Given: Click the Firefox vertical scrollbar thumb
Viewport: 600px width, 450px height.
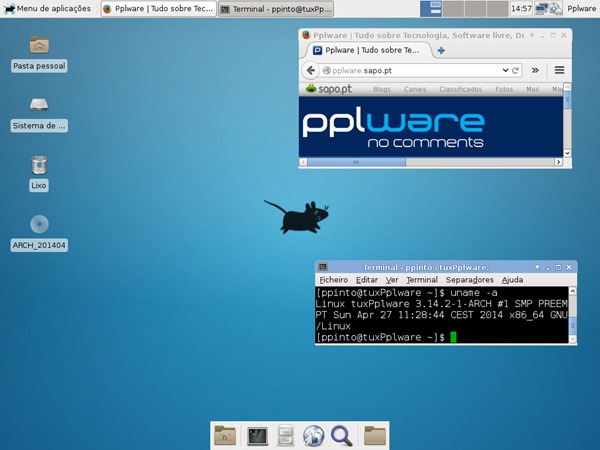Looking at the screenshot, I should click(x=567, y=100).
